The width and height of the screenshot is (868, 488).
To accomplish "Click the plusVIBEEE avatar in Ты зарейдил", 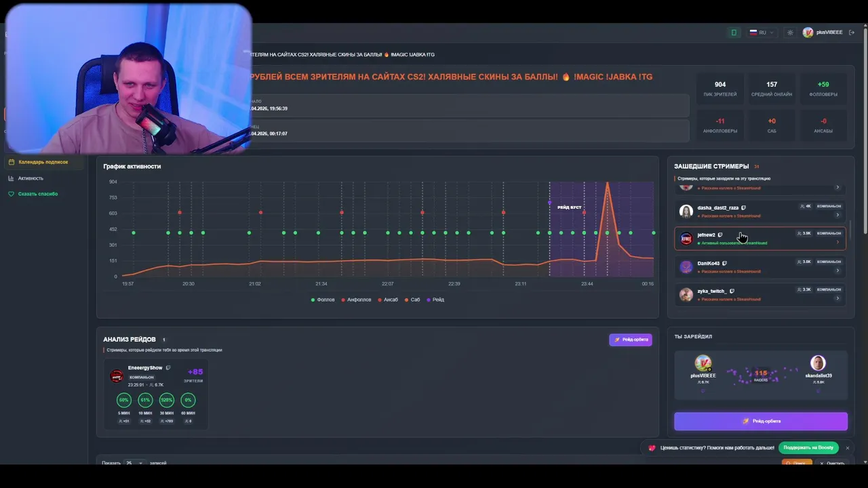I will [703, 363].
